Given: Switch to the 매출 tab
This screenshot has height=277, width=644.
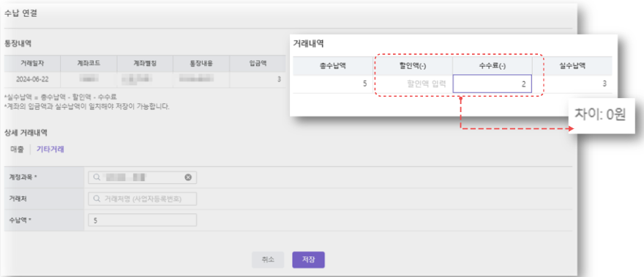Looking at the screenshot, I should pos(18,149).
